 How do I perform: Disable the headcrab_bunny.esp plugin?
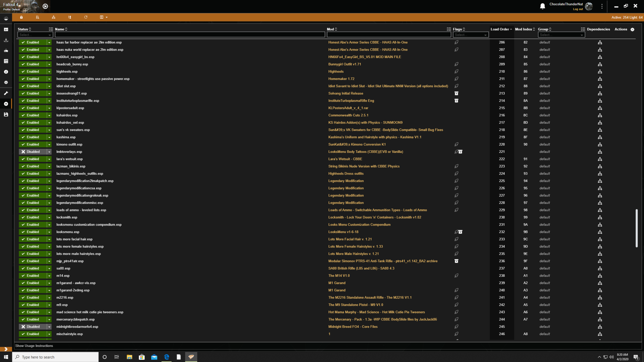33,64
